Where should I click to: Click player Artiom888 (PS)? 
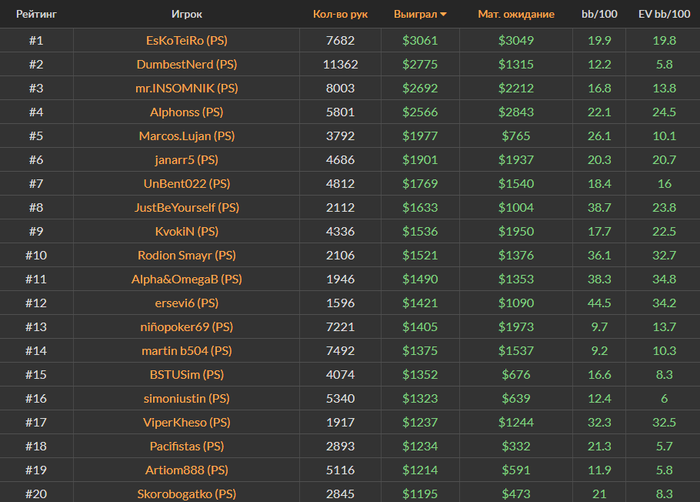pos(186,470)
